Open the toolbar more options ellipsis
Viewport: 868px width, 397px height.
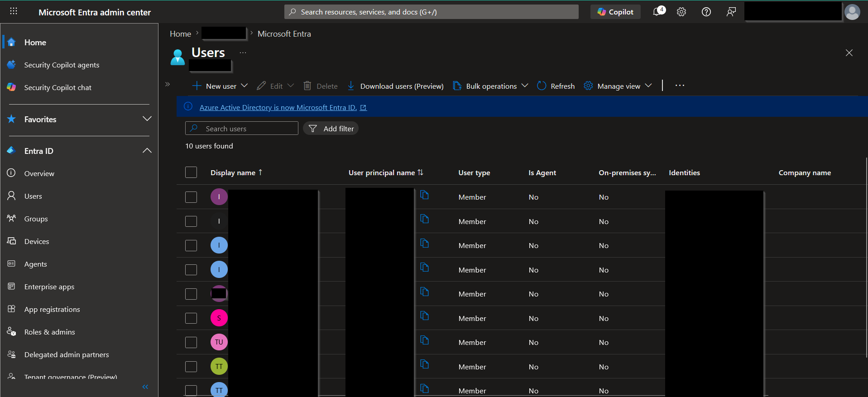680,86
